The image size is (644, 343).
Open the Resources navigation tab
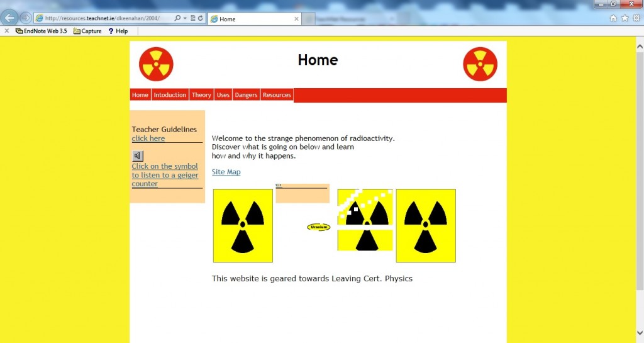pos(277,95)
